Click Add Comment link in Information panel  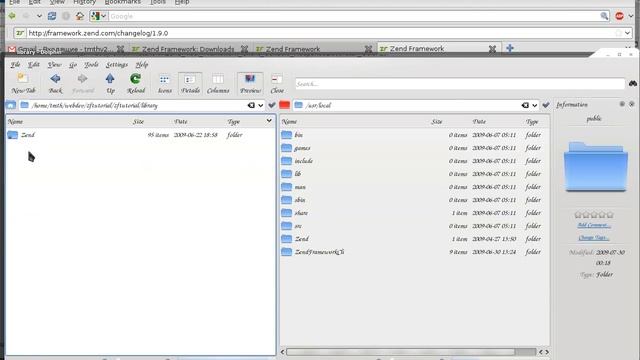click(594, 225)
